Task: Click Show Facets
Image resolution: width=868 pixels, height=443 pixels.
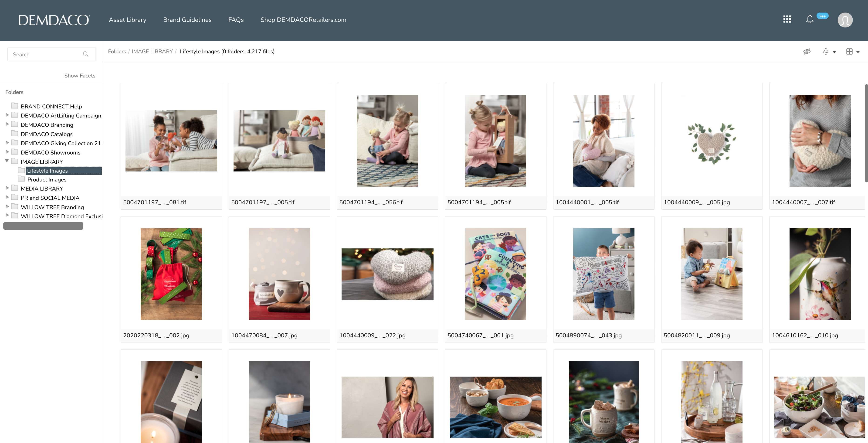Action: coord(80,76)
